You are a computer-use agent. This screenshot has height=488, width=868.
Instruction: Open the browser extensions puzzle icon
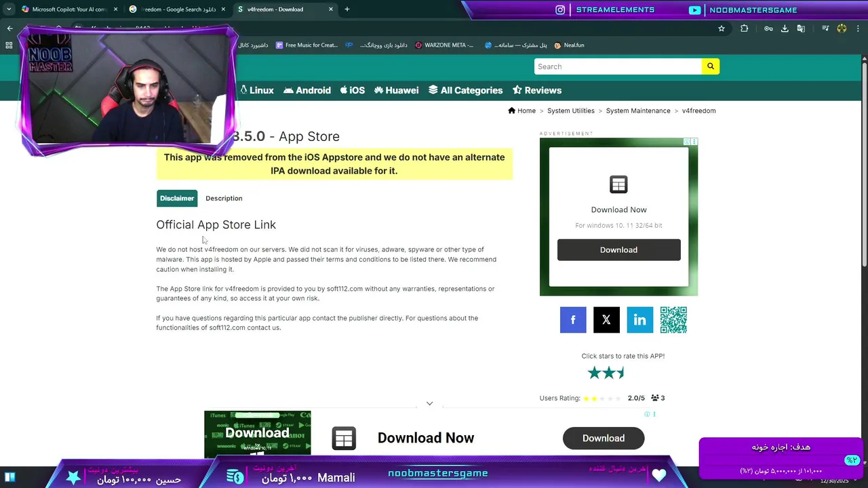(745, 28)
